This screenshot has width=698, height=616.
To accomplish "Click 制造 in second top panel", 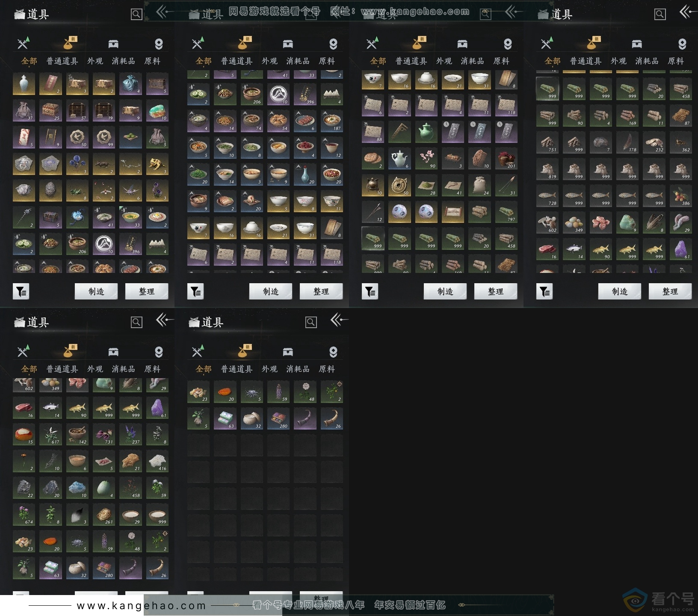I will pos(271,291).
